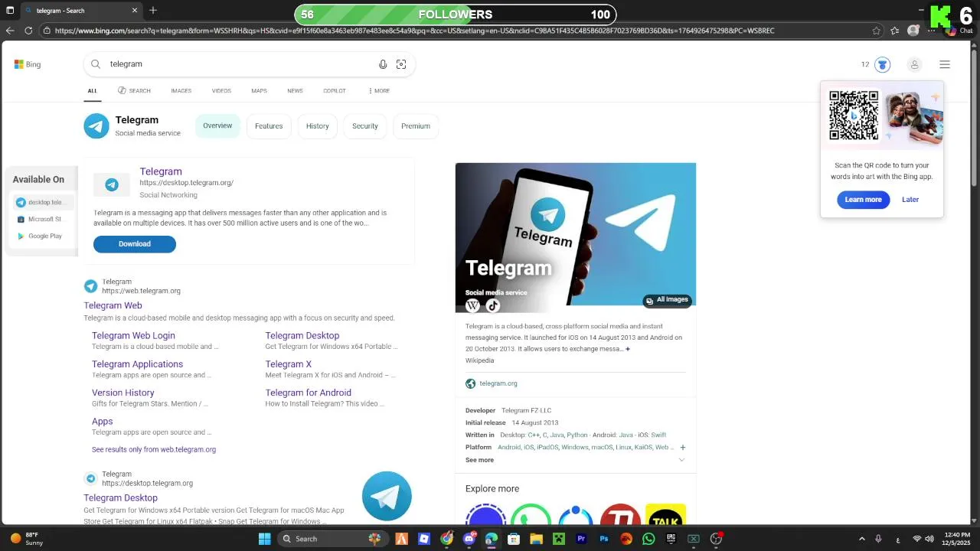Screen dimensions: 980x551
Task: Open telegram.org official site link
Action: (498, 383)
